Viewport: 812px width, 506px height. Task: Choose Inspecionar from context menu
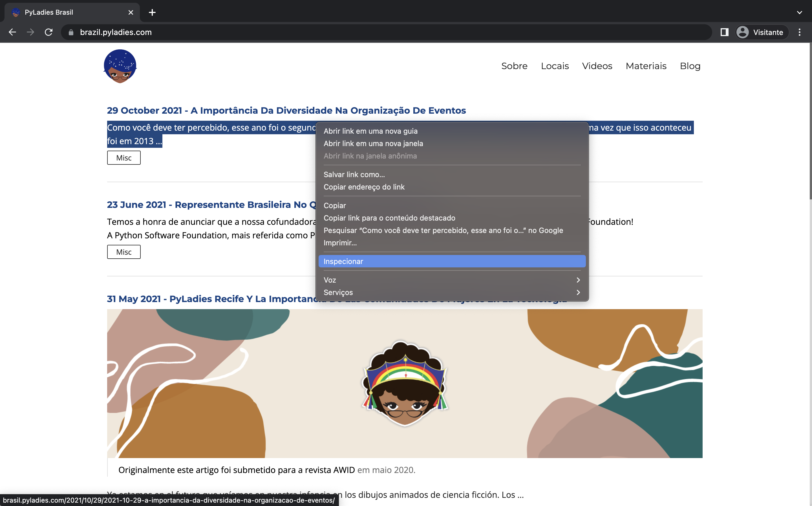pyautogui.click(x=451, y=261)
